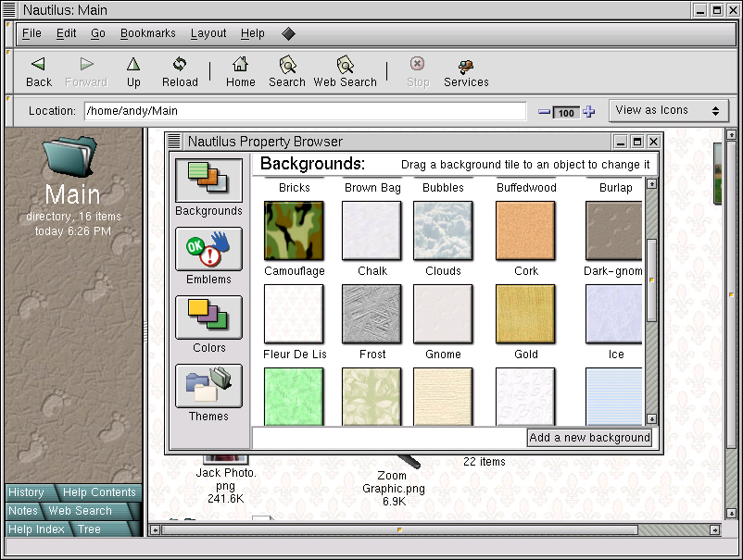
Task: Click the Forward arrow icon
Action: pos(86,64)
